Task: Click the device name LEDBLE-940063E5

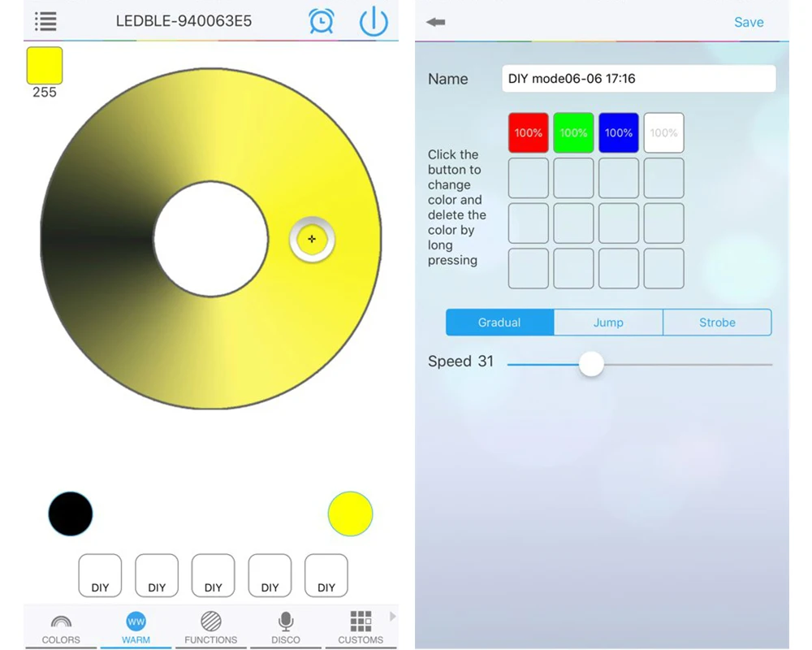Action: (x=184, y=21)
